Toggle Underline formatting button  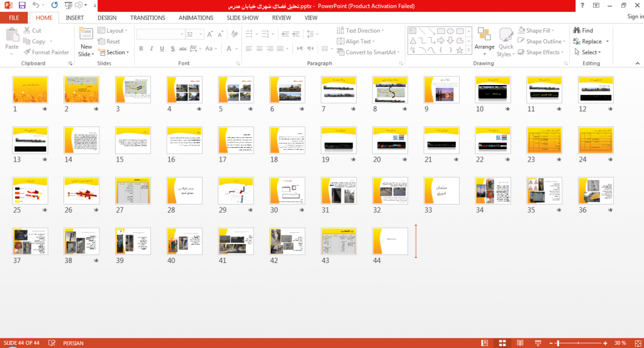(162, 48)
